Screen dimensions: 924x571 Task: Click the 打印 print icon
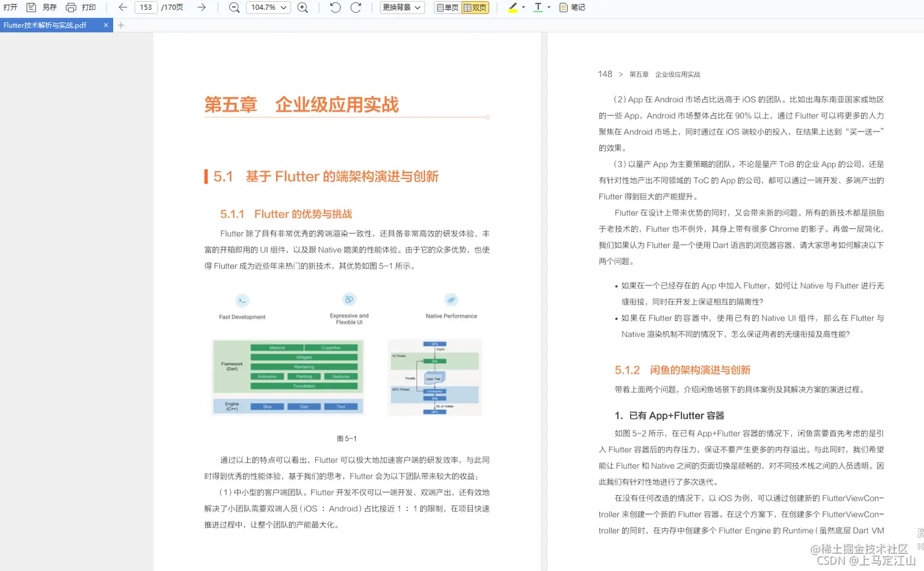coord(71,7)
